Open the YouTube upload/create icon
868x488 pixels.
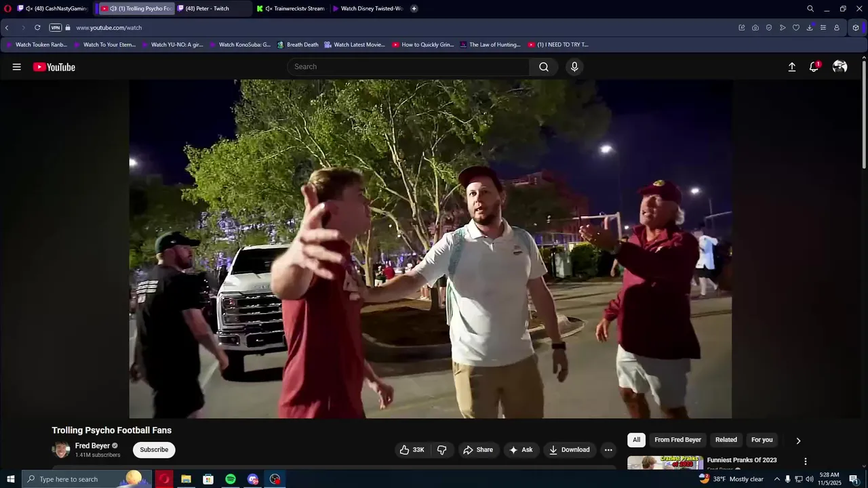click(791, 67)
